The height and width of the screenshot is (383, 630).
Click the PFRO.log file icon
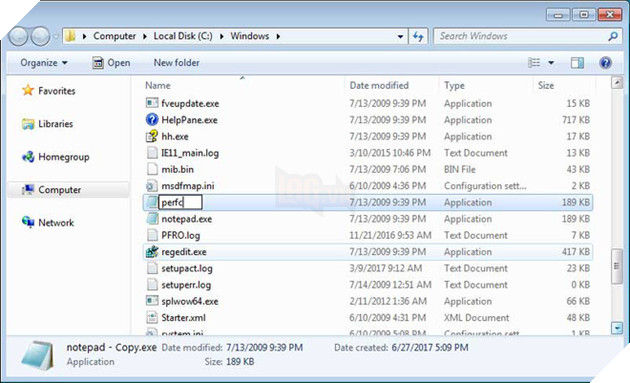tap(152, 235)
